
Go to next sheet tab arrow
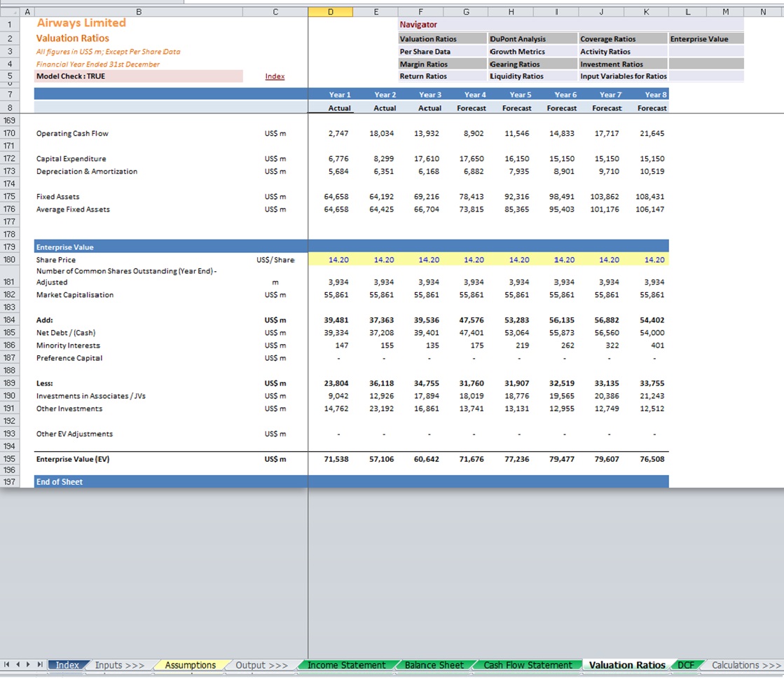tap(29, 664)
